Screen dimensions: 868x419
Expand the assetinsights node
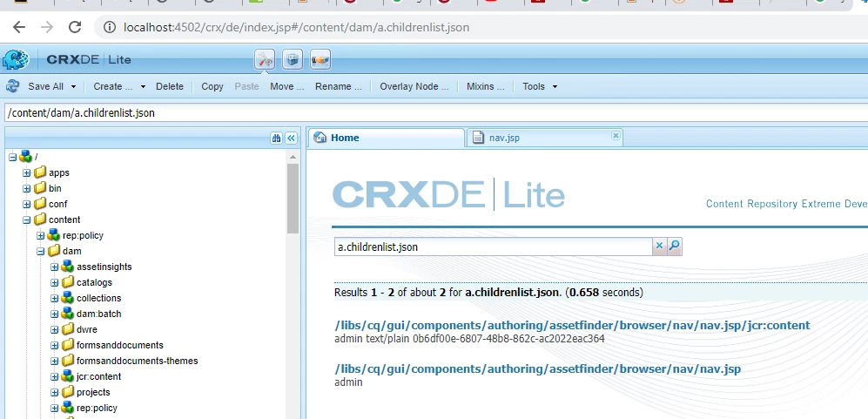coord(54,267)
